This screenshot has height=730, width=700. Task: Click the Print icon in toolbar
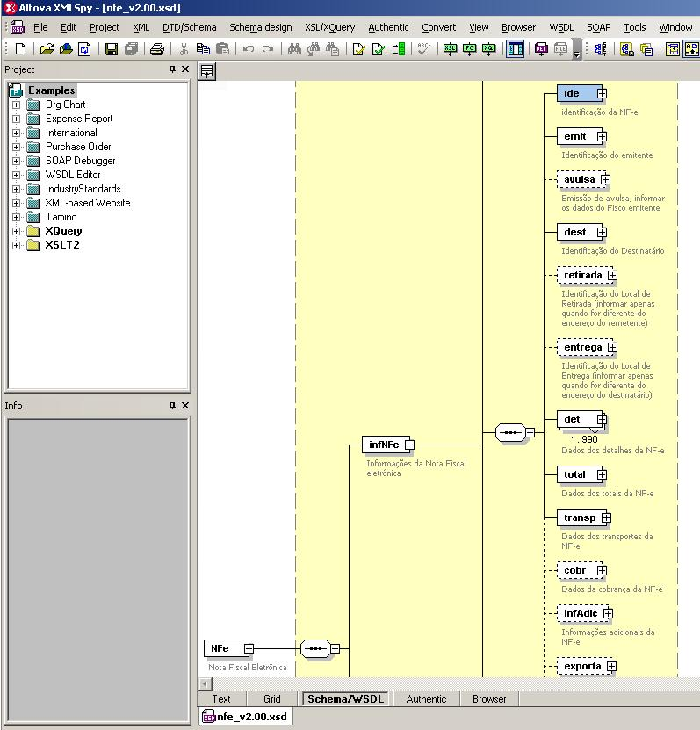point(156,50)
